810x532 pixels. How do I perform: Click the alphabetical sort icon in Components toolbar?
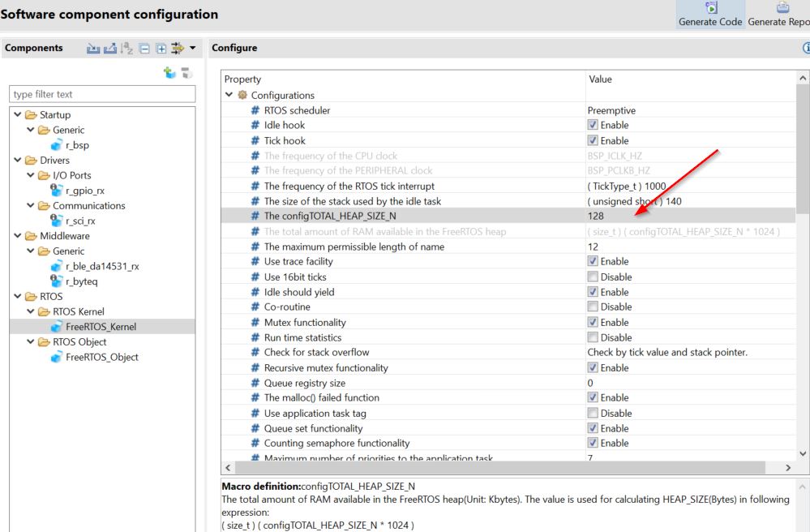coord(127,49)
